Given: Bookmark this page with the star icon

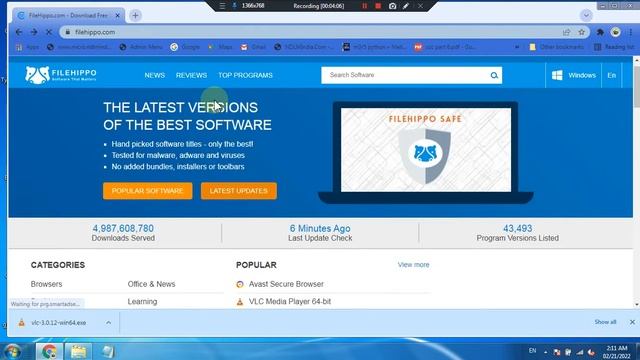Looking at the screenshot, I should [582, 32].
